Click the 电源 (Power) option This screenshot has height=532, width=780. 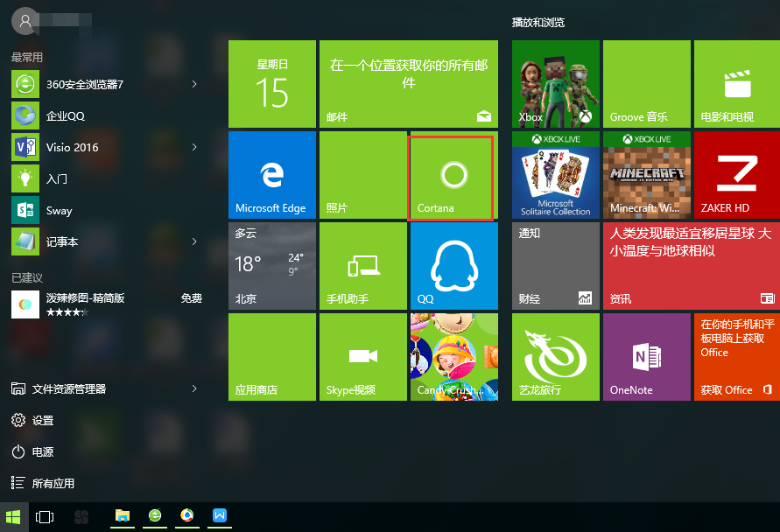(32, 452)
